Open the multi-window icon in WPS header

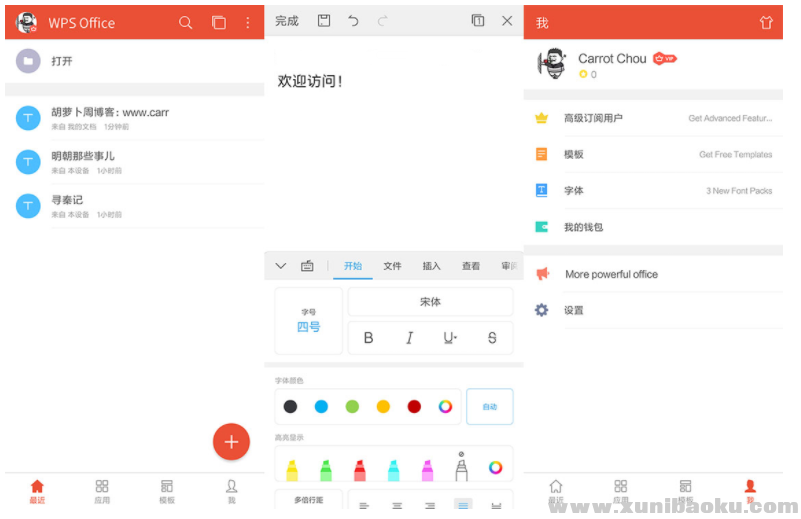pos(218,22)
